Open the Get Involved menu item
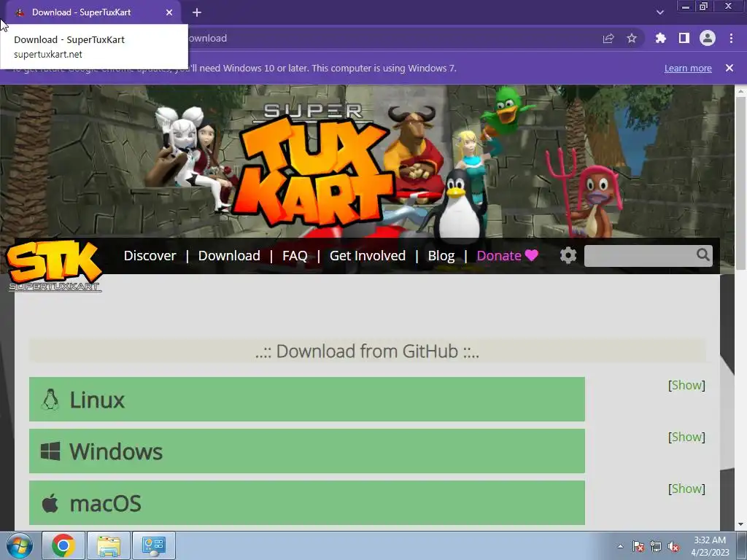Viewport: 747px width, 560px height. [368, 256]
